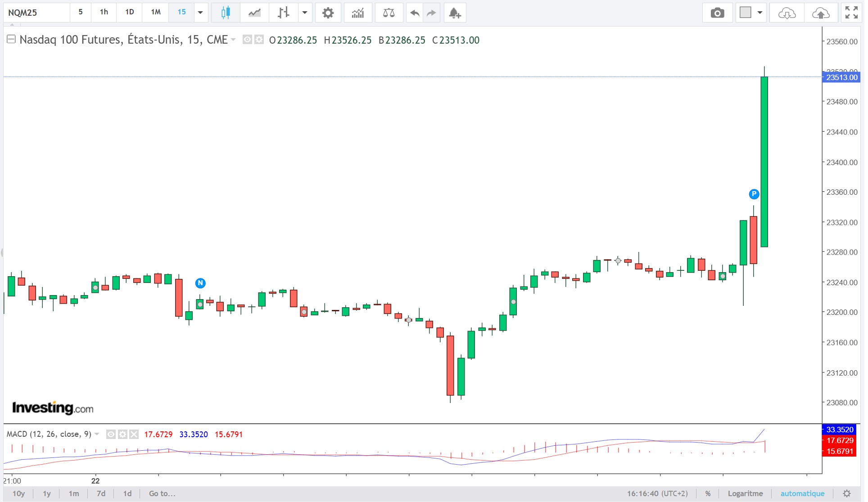Save the chart with cloud upload icon
This screenshot has width=868, height=502.
pyautogui.click(x=821, y=13)
